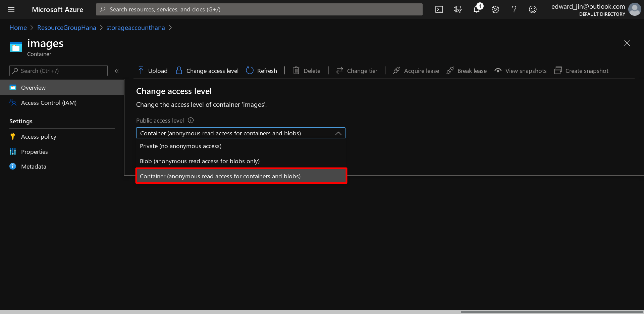This screenshot has height=314, width=644.
Task: Collapse the Public access level dropdown
Action: 338,133
